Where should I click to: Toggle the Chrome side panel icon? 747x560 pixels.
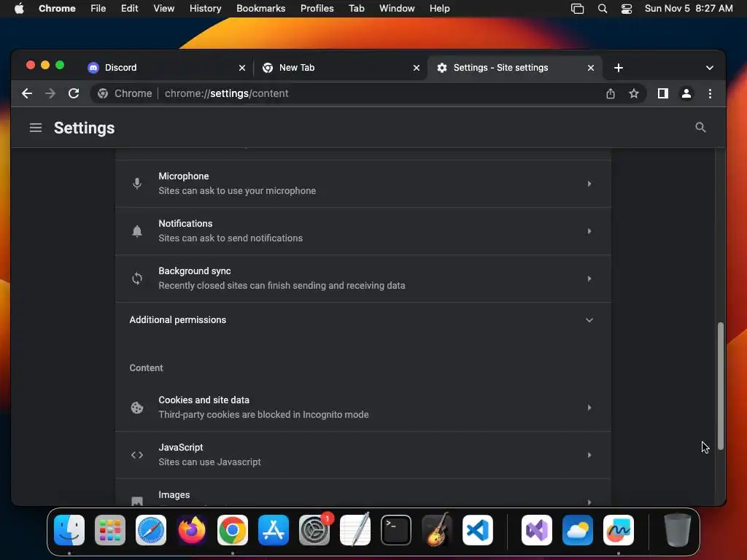[x=662, y=93]
